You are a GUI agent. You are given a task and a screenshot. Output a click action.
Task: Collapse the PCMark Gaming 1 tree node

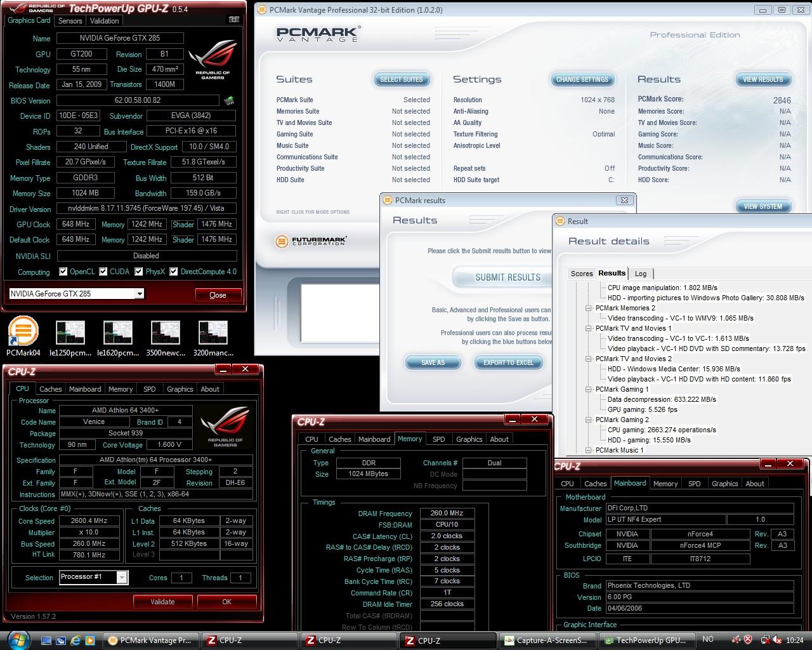coord(588,389)
